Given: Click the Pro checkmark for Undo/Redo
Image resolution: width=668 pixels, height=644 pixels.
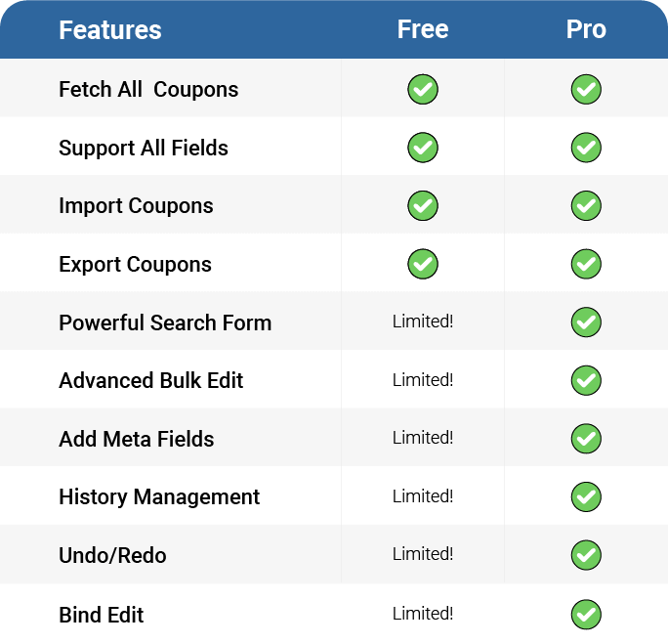Looking at the screenshot, I should pyautogui.click(x=586, y=555).
